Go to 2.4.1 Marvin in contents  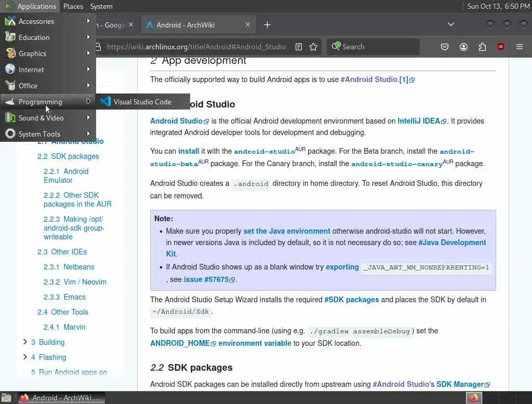click(x=64, y=327)
